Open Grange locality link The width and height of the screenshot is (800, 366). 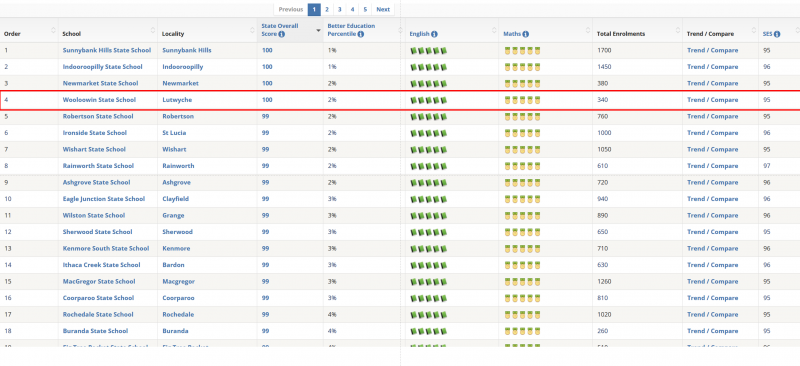point(173,215)
